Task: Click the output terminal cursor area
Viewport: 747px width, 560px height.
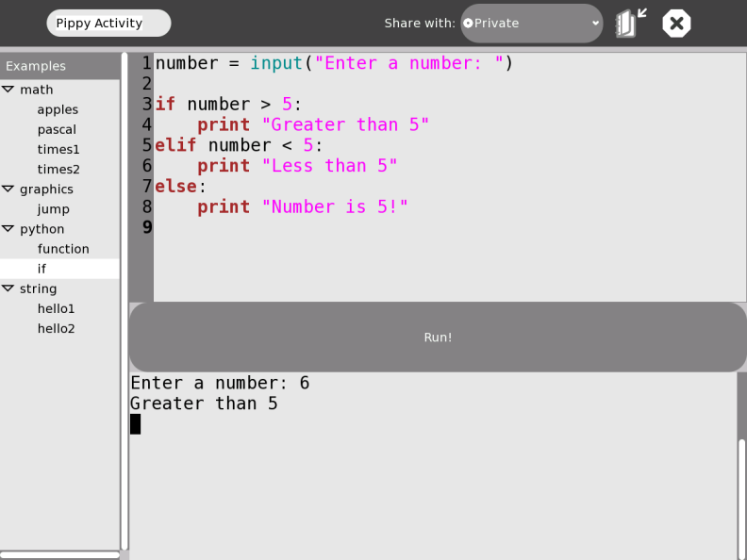Action: [135, 424]
